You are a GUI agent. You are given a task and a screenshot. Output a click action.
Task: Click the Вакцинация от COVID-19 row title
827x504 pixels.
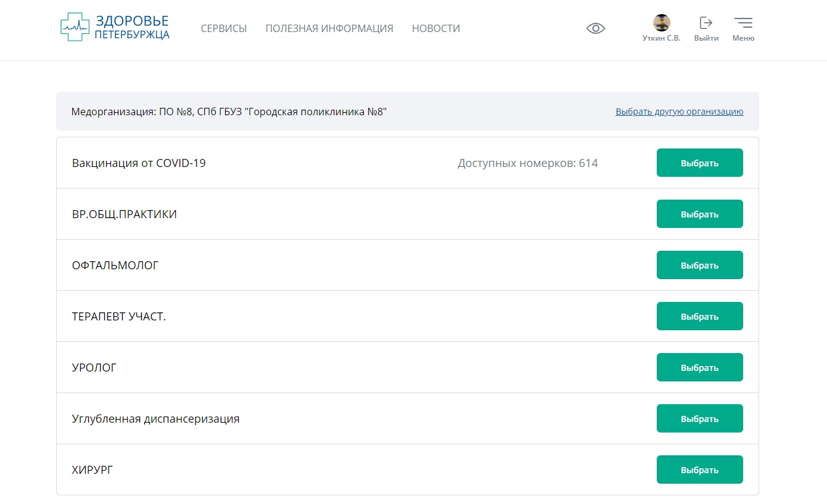[x=139, y=163]
